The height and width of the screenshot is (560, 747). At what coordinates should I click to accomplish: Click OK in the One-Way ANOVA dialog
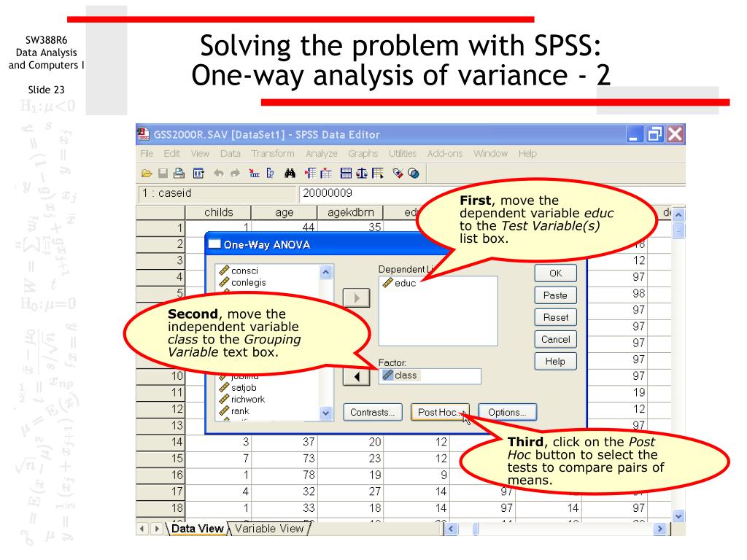coord(555,273)
